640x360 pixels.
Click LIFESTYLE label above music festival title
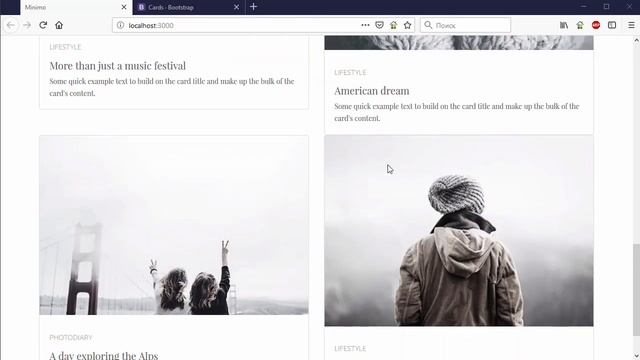[65, 47]
